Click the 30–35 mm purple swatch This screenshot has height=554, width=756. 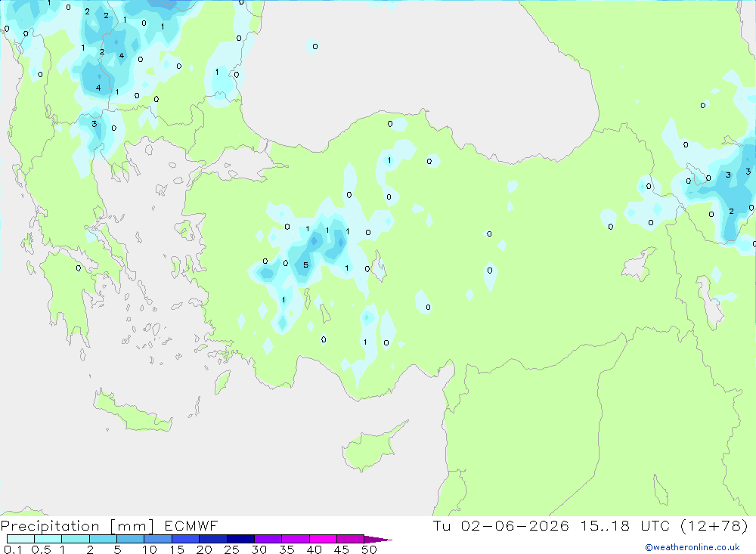point(268,539)
